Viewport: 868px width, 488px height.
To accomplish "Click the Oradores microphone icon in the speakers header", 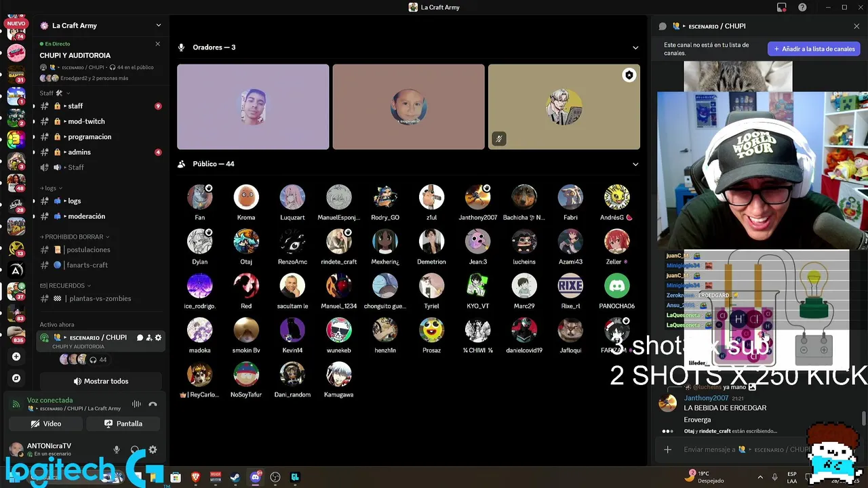I will [x=181, y=47].
